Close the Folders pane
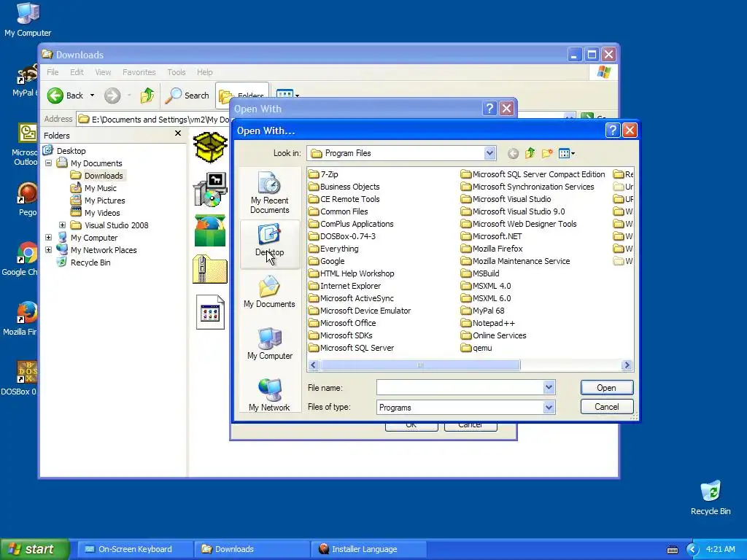This screenshot has height=560, width=747. click(x=178, y=133)
